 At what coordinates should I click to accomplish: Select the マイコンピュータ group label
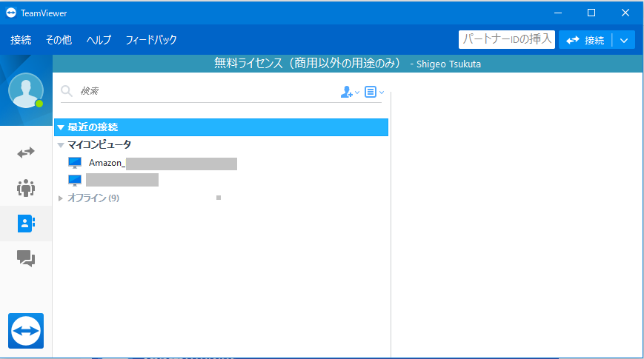click(99, 144)
